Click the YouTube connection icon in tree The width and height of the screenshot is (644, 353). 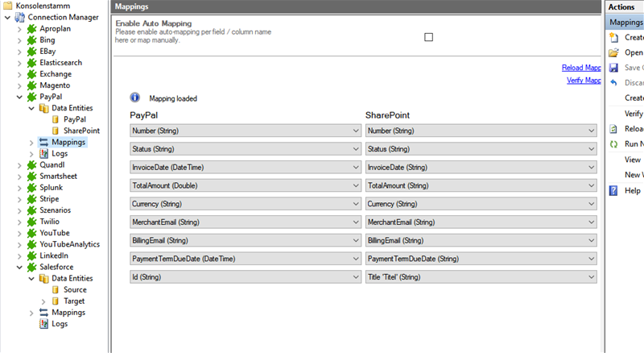click(x=32, y=233)
